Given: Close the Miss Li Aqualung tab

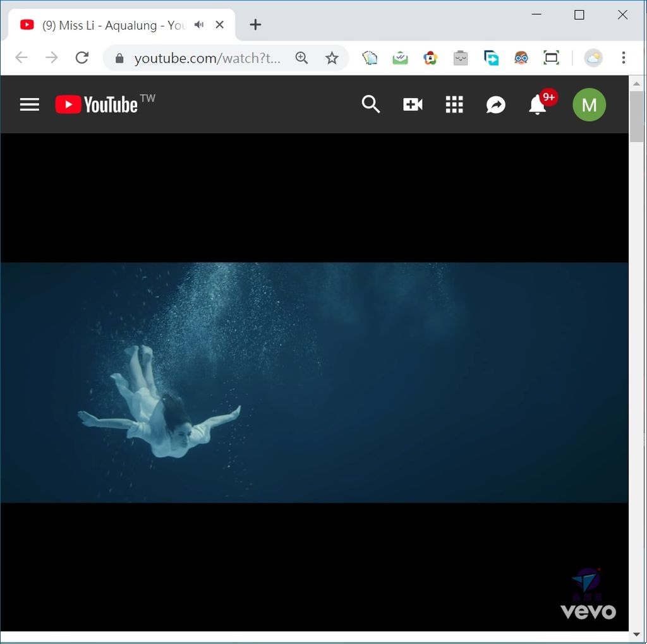Looking at the screenshot, I should [219, 25].
